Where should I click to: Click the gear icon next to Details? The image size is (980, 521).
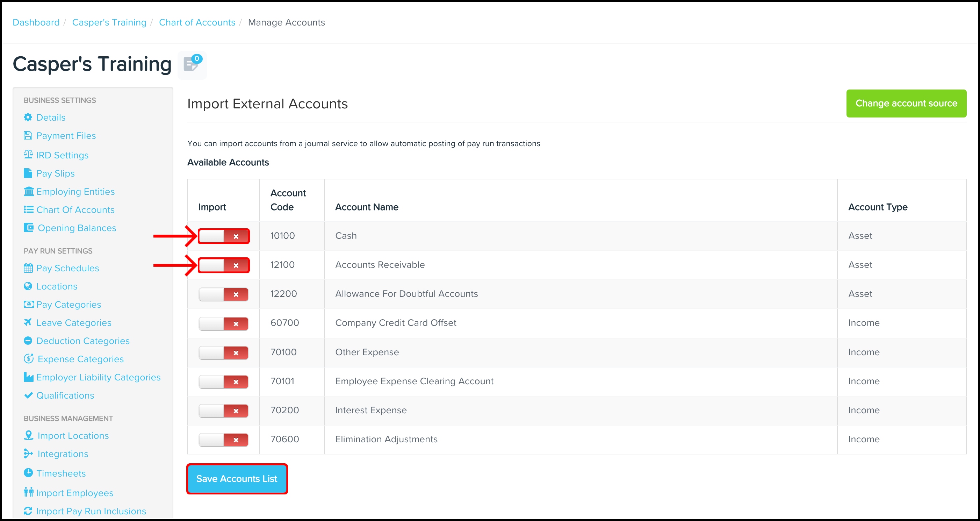click(28, 117)
